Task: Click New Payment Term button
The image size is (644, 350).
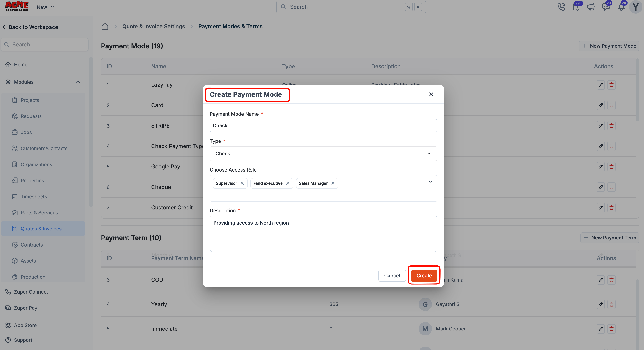Action: coord(610,238)
